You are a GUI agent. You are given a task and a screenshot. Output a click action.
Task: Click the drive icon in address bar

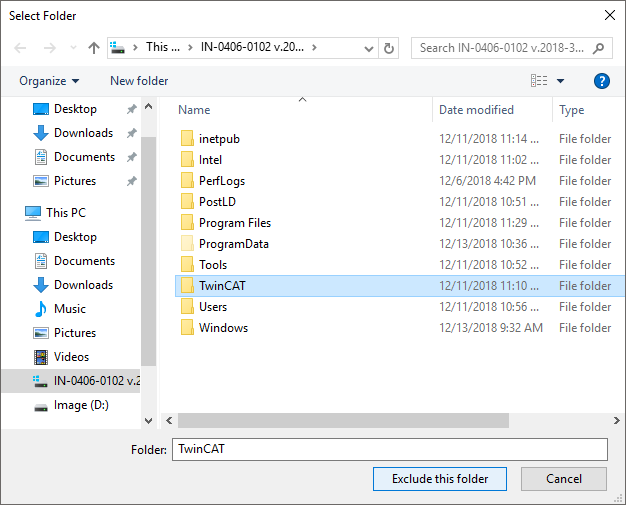[117, 48]
